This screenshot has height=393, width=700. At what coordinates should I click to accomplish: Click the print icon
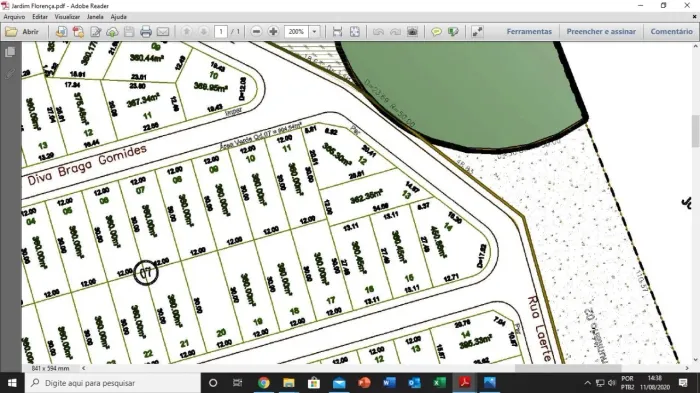pos(146,32)
